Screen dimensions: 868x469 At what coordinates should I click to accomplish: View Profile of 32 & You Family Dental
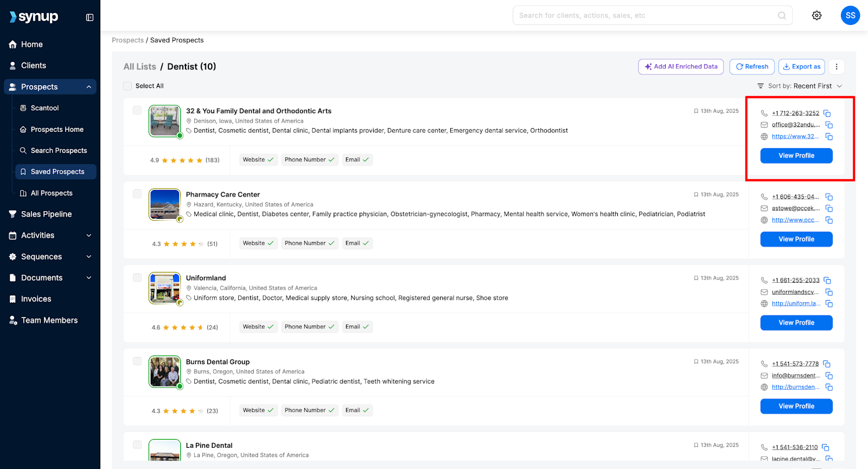tap(796, 156)
